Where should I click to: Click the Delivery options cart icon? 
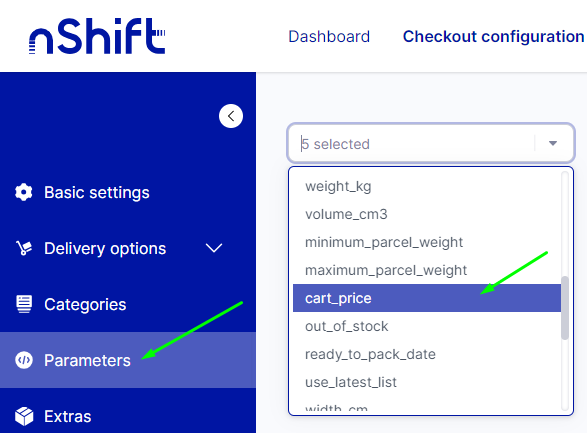tap(24, 248)
